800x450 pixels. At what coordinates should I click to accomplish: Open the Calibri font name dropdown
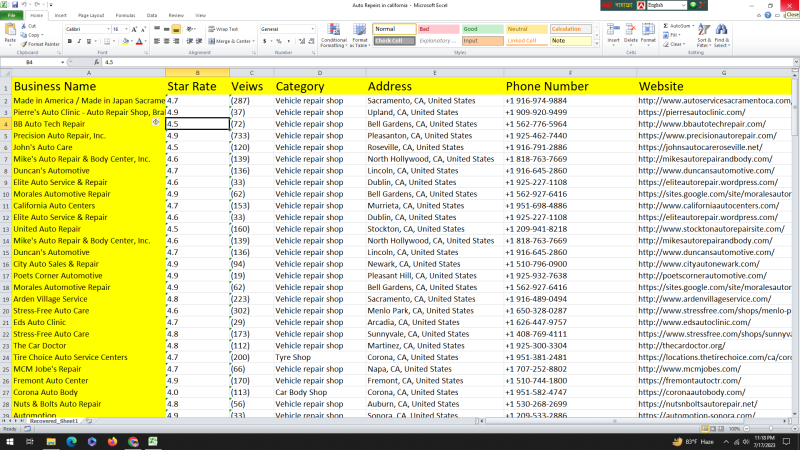click(108, 29)
